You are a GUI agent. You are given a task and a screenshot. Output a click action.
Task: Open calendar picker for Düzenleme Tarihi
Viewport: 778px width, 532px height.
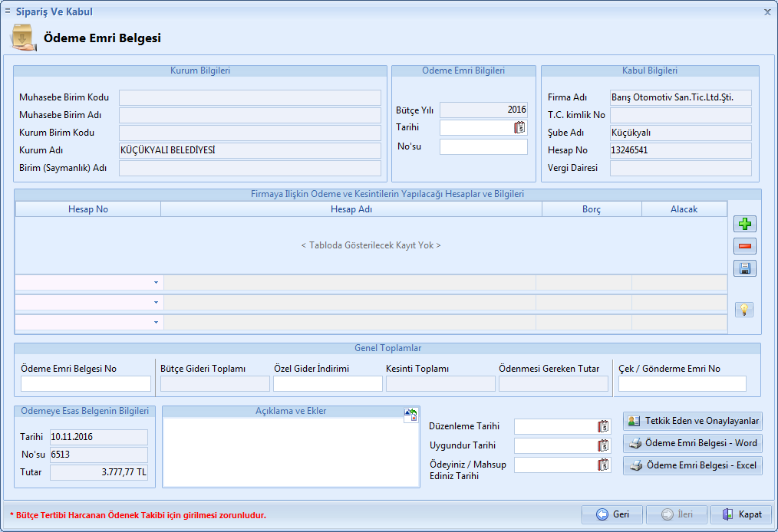click(602, 427)
